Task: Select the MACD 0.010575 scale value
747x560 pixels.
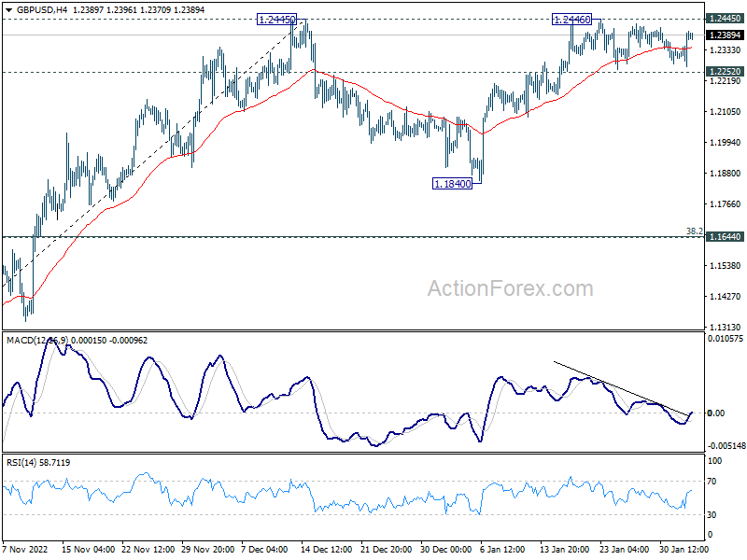Action: pos(726,339)
